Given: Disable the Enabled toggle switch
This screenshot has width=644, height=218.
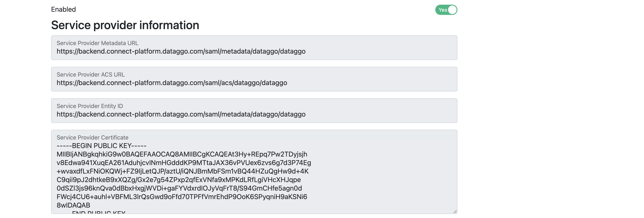Looking at the screenshot, I should coord(447,10).
